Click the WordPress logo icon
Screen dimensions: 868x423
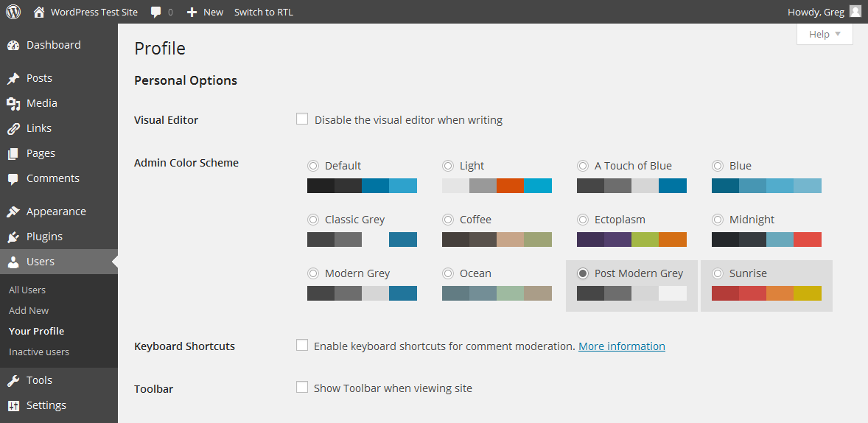coord(13,12)
